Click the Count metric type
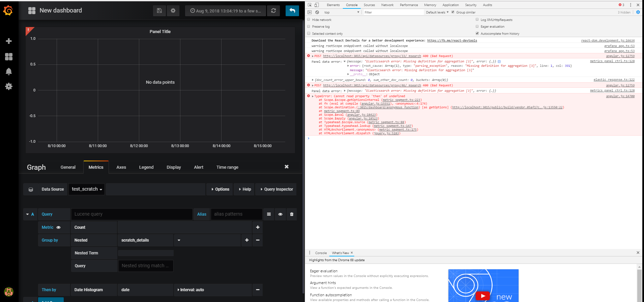 pos(94,227)
